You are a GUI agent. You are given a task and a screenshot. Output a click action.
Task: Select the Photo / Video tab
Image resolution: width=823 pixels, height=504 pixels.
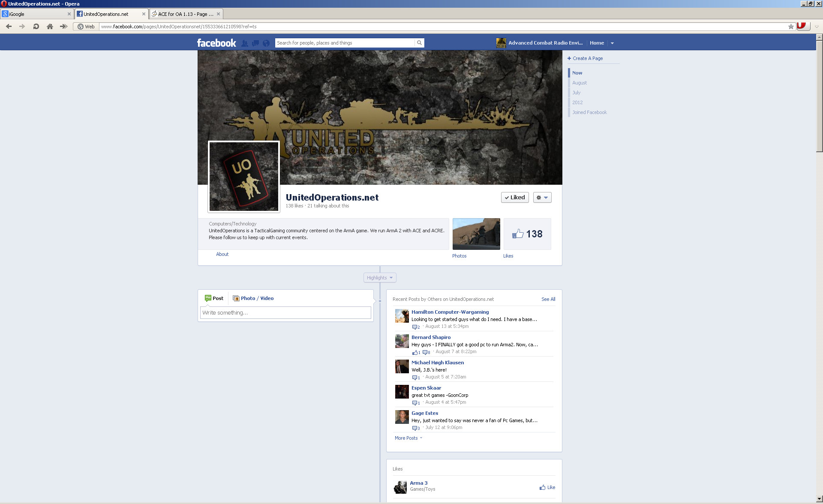pyautogui.click(x=253, y=298)
